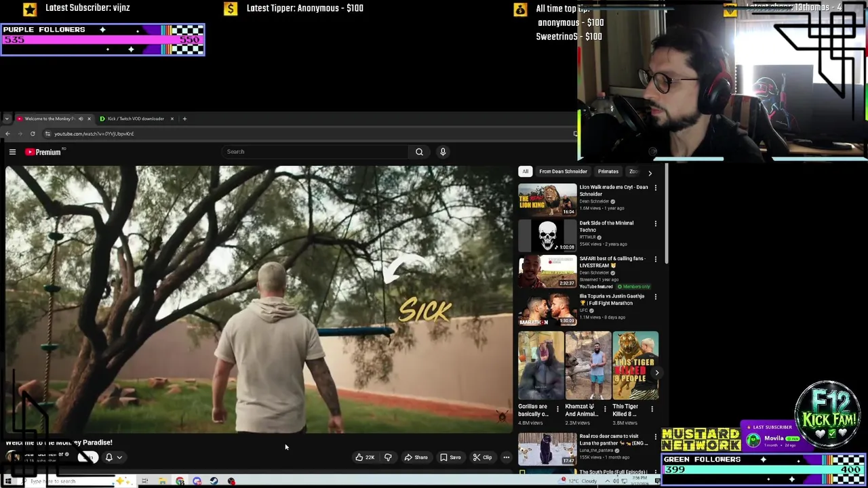The width and height of the screenshot is (868, 488).
Task: Go to YouTube Premium home logo
Action: [x=43, y=152]
